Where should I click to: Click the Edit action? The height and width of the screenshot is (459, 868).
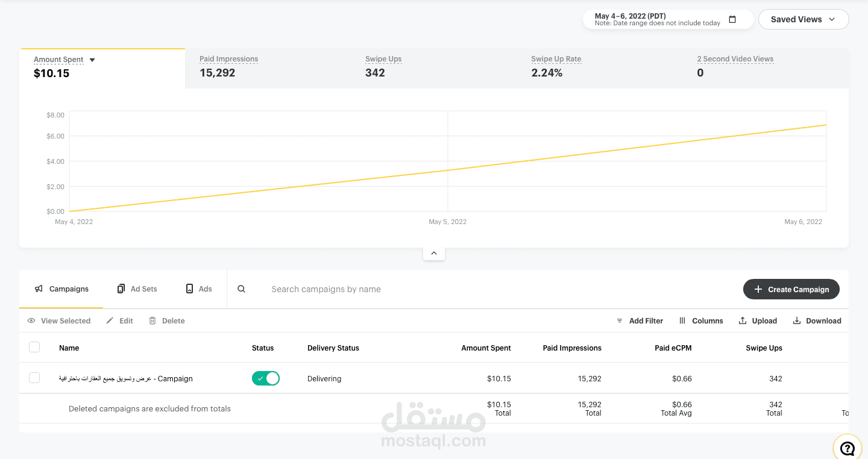pyautogui.click(x=119, y=321)
